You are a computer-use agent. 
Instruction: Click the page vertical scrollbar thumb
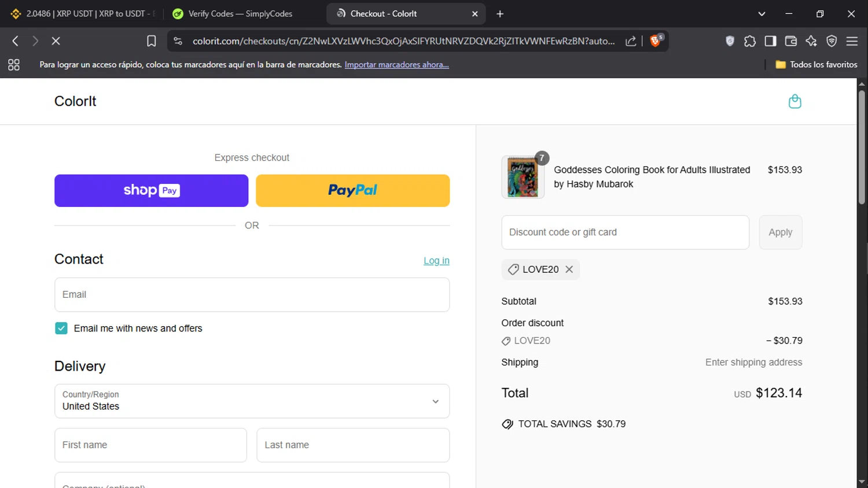[862, 147]
